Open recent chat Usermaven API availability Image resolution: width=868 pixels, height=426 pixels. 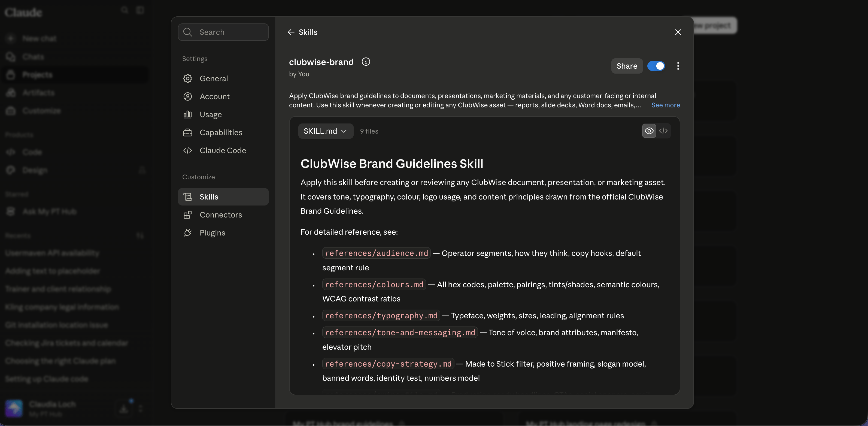click(x=52, y=253)
